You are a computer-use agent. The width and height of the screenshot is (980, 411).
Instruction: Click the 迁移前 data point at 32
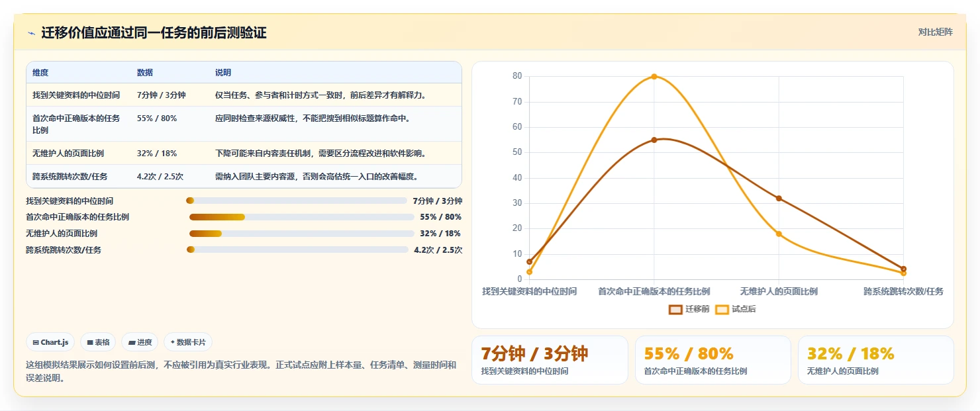pyautogui.click(x=779, y=198)
